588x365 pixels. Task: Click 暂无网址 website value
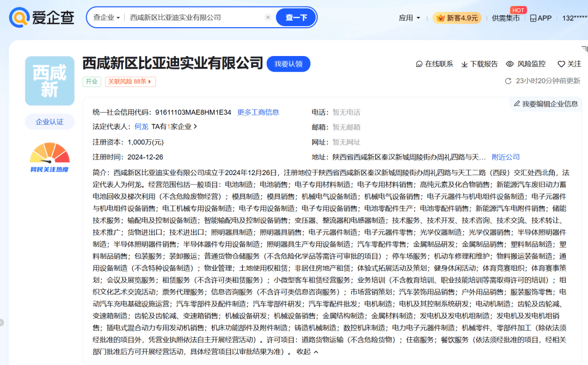(346, 143)
